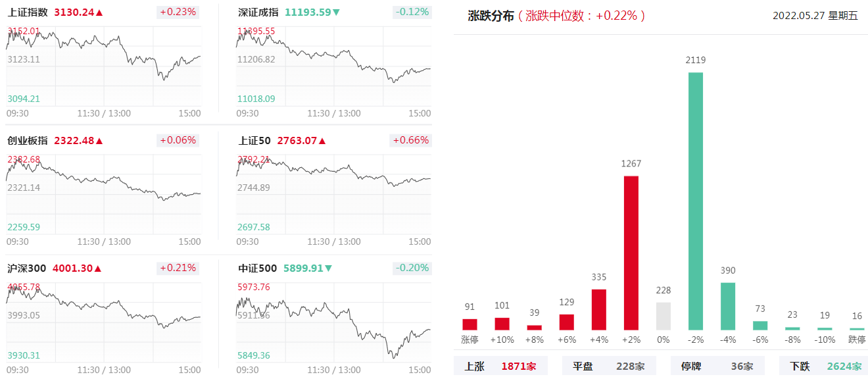This screenshot has height=381, width=868.
Task: Click the 创业板指 intraday line chart
Action: point(104,191)
